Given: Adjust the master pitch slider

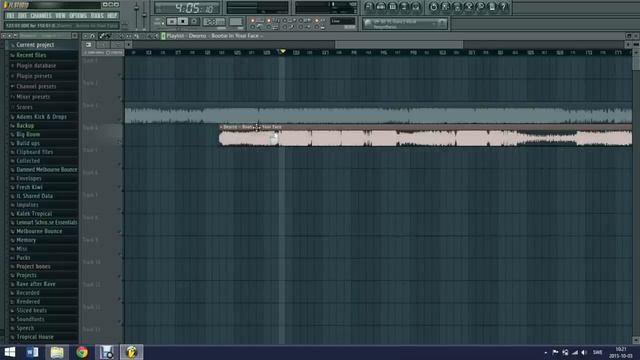Looking at the screenshot, I should tap(144, 14).
